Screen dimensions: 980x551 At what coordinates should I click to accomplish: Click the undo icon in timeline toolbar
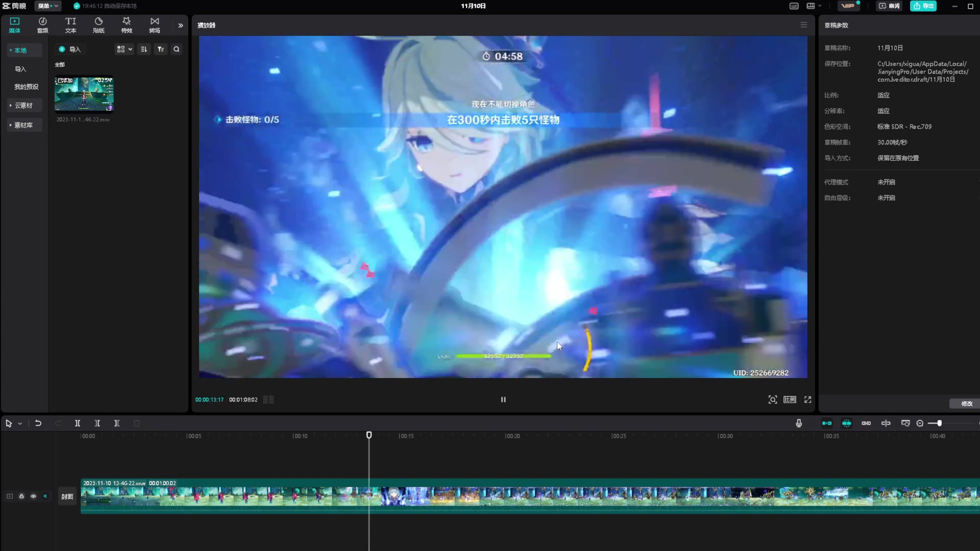pos(38,423)
